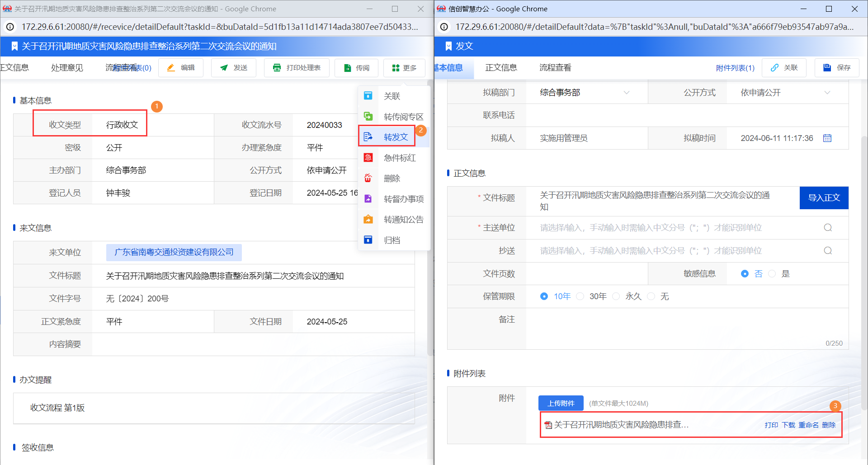Click the bookmark icon beside the left window title

click(x=14, y=46)
